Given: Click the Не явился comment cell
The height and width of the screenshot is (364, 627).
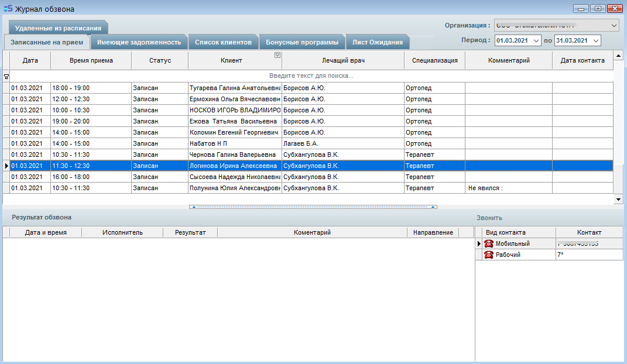Looking at the screenshot, I should (x=509, y=188).
